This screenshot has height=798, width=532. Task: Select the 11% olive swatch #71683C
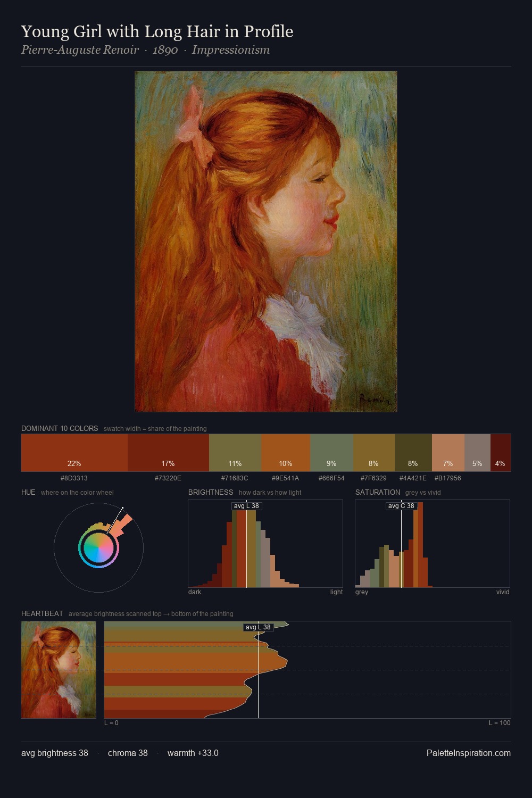235,453
